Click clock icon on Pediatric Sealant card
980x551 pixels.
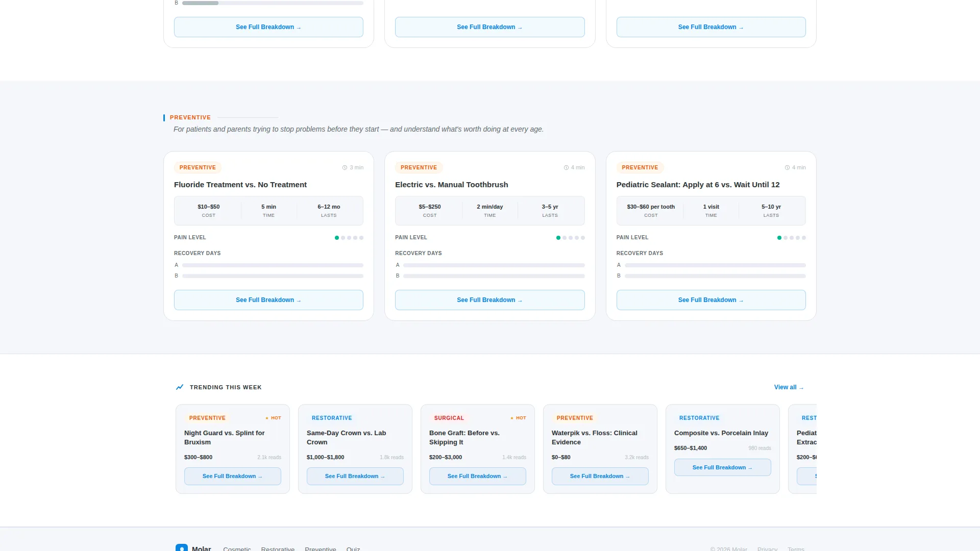[x=787, y=167]
